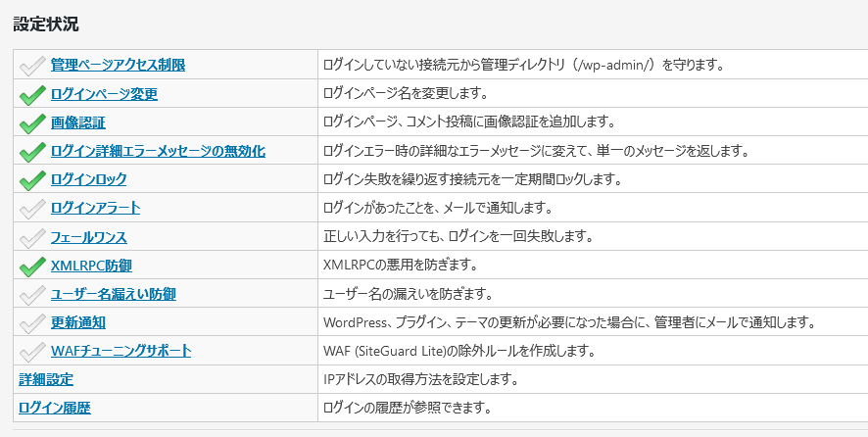Image resolution: width=868 pixels, height=437 pixels.
Task: Click the green checkmark beside ログインロック
Action: (32, 180)
